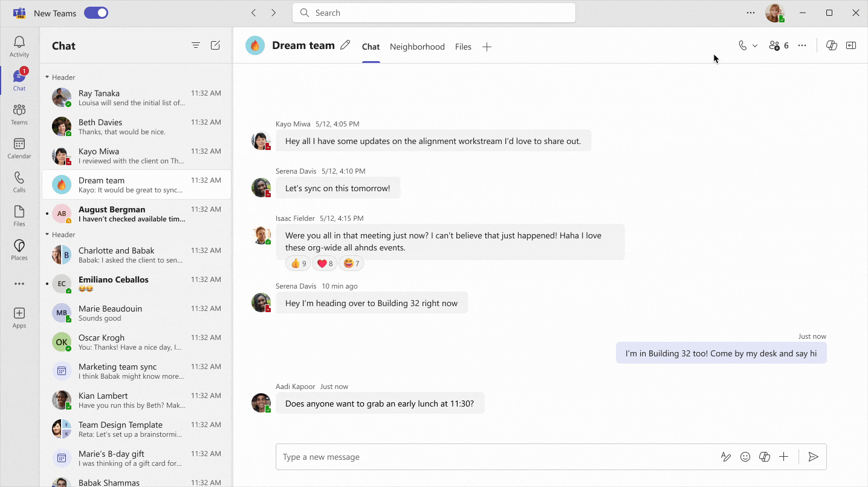
Task: Open Copilot in the chat header
Action: [x=832, y=45]
